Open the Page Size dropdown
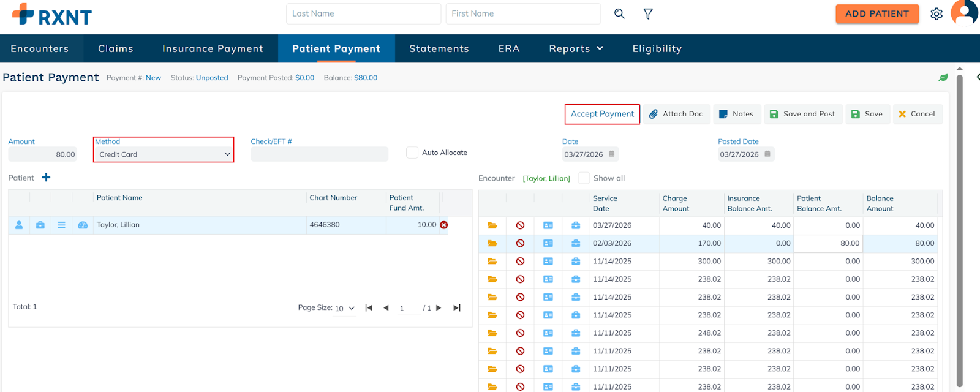 (344, 308)
